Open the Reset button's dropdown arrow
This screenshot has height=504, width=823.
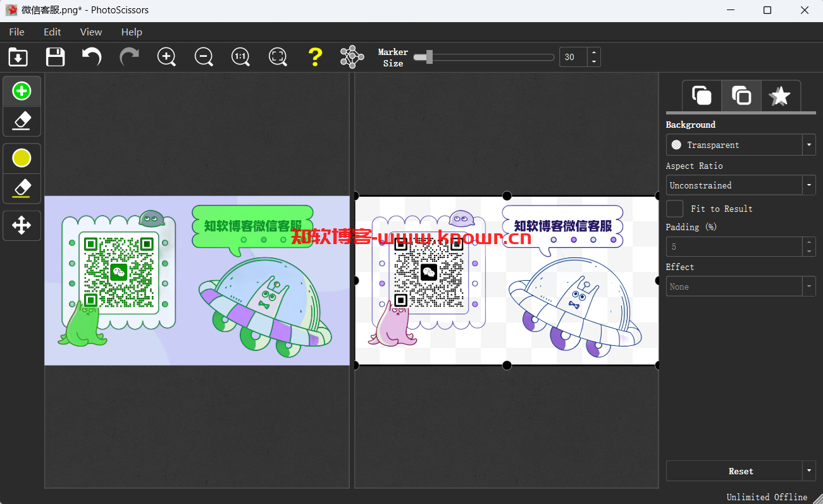[809, 471]
